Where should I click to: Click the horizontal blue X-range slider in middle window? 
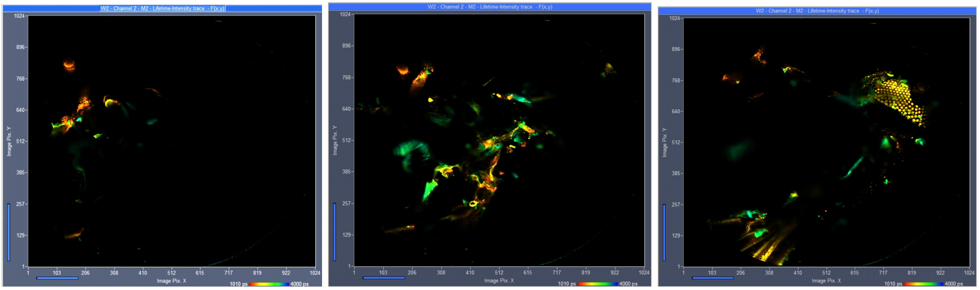tap(384, 278)
